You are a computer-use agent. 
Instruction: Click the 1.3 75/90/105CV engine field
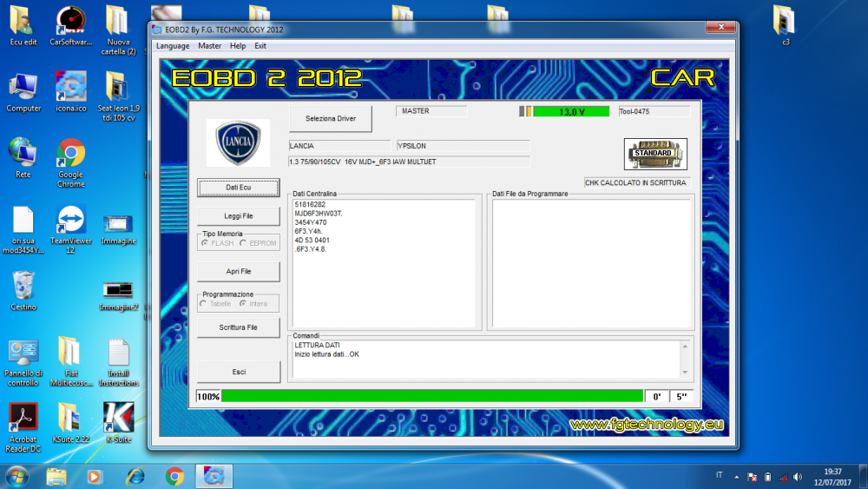tap(409, 162)
